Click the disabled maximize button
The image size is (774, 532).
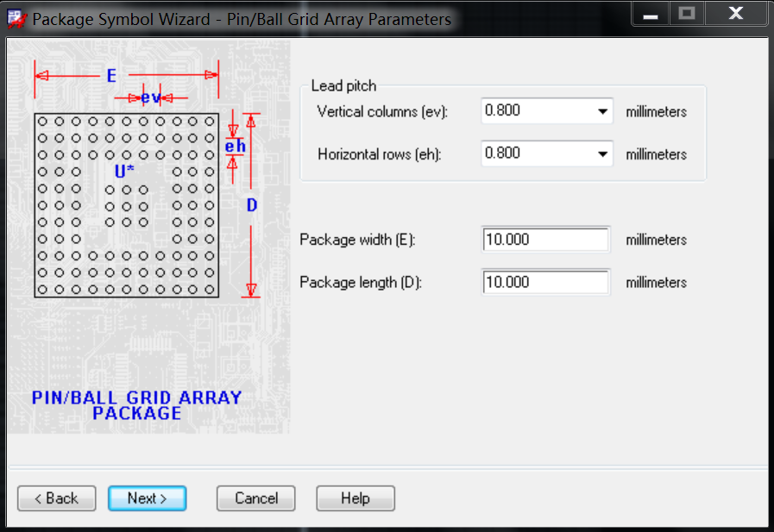pos(687,13)
